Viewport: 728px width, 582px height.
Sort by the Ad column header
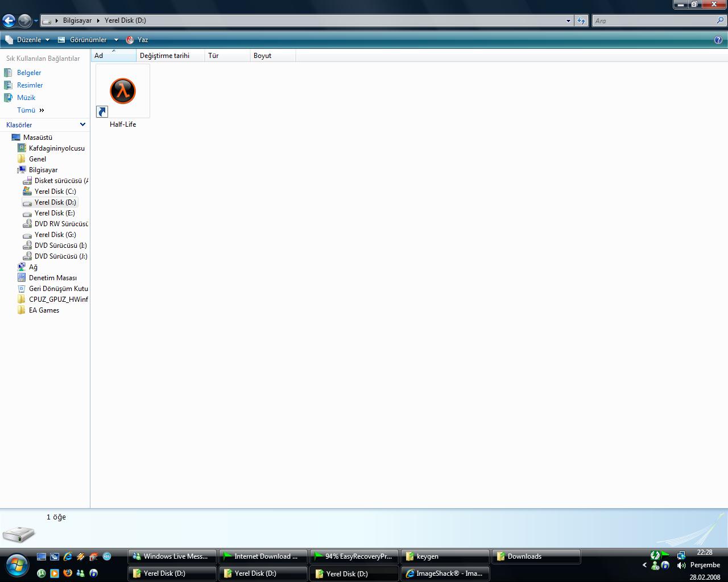(x=114, y=56)
